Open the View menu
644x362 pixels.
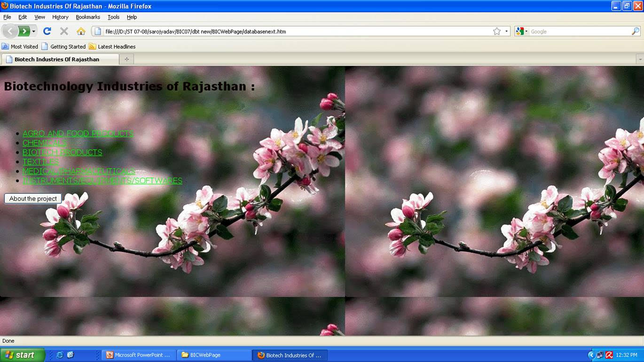click(39, 17)
